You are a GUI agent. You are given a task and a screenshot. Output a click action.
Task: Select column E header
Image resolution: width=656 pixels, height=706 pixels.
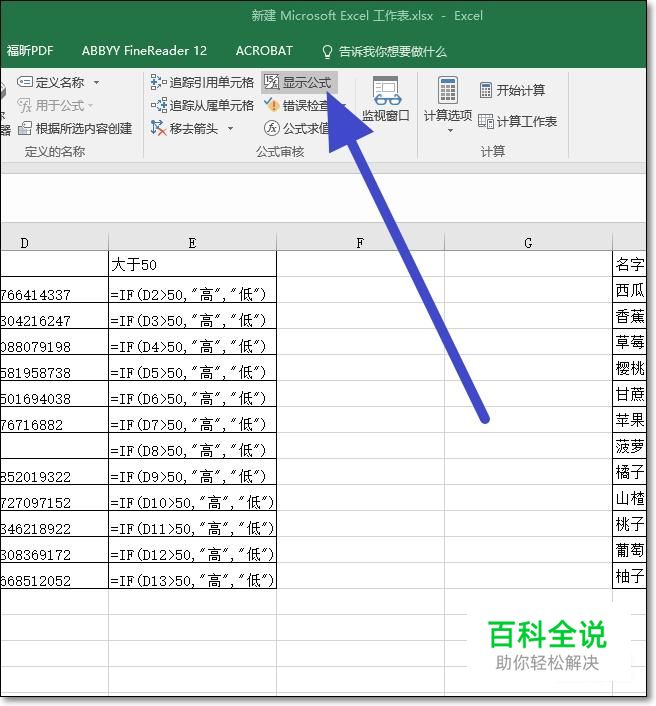[192, 243]
